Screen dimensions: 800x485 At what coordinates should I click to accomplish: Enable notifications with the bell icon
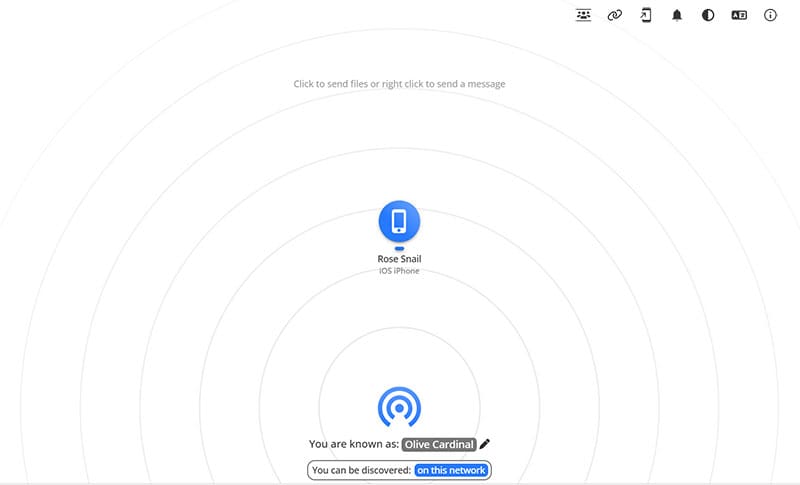[x=677, y=15]
